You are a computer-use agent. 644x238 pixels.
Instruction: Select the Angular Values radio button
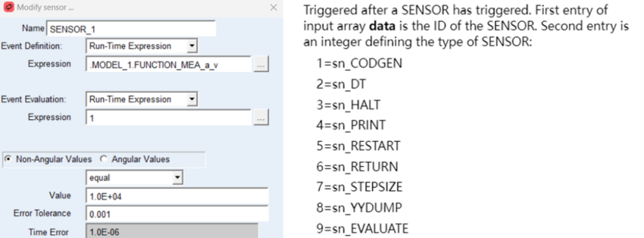tap(104, 159)
